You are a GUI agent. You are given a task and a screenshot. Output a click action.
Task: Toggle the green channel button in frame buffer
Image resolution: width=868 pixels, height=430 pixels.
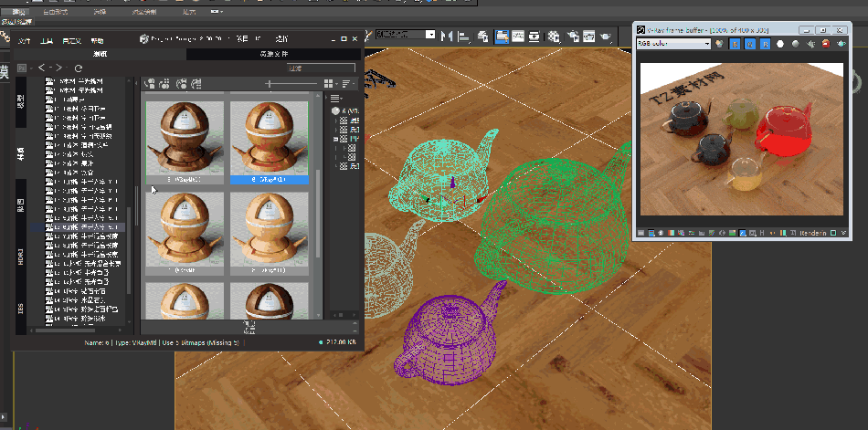(748, 44)
